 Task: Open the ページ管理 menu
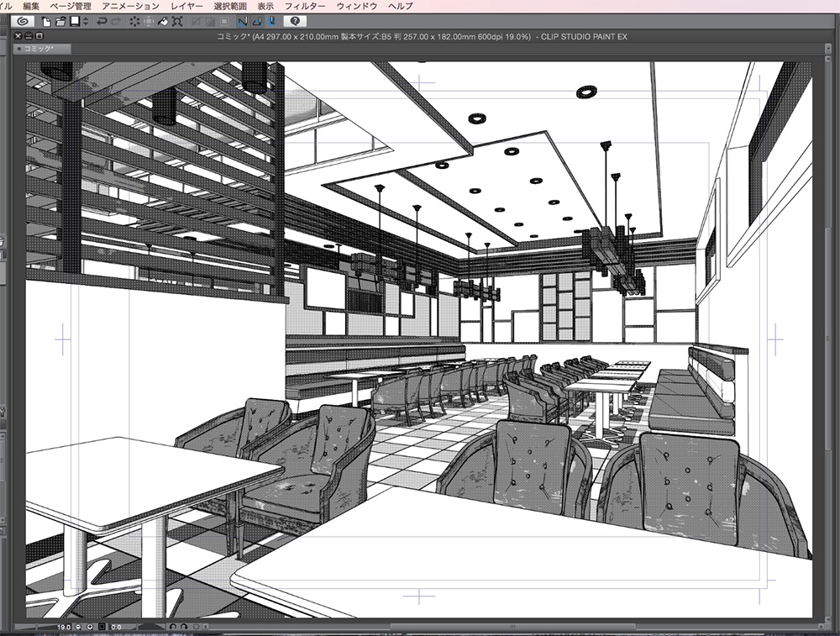[71, 7]
